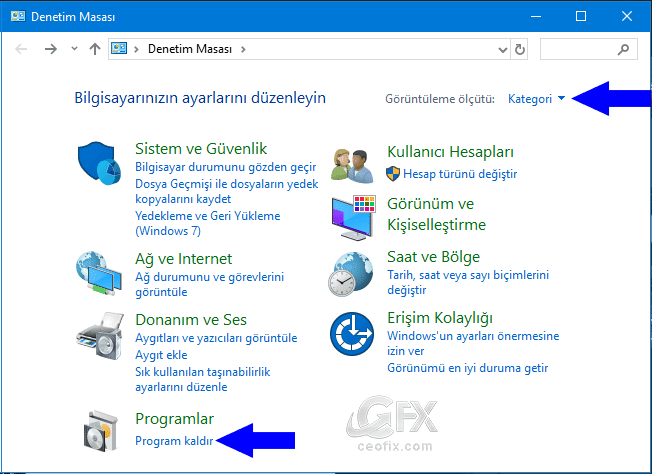Expand the address bar history dropdown arrow
Viewport: 652px width, 474px height.
pos(501,48)
